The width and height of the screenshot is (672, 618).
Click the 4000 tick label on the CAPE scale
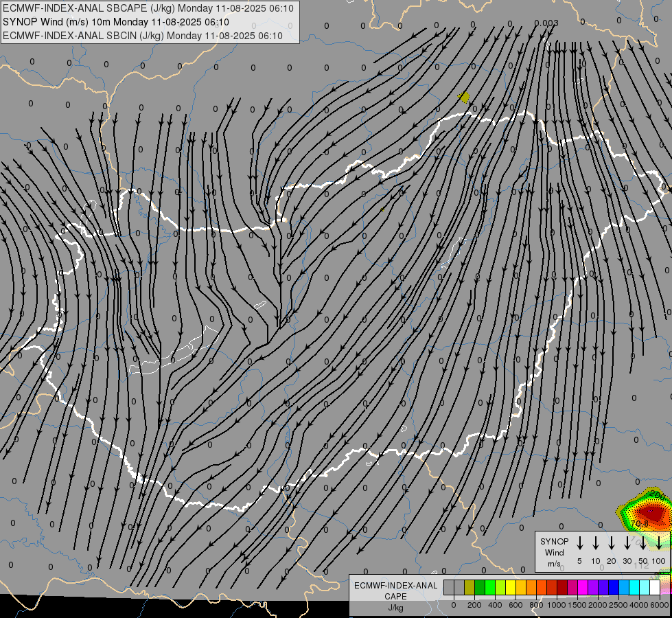pos(639,605)
